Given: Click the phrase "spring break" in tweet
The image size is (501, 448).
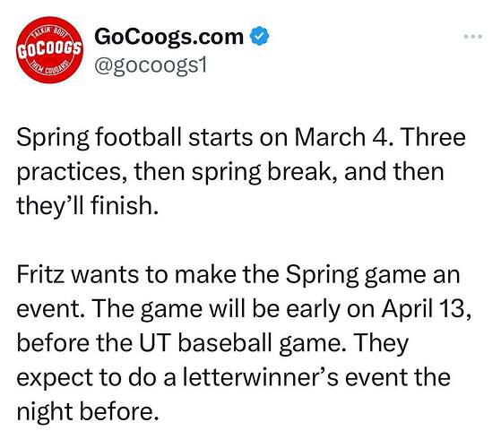Looking at the screenshot, I should (263, 172).
